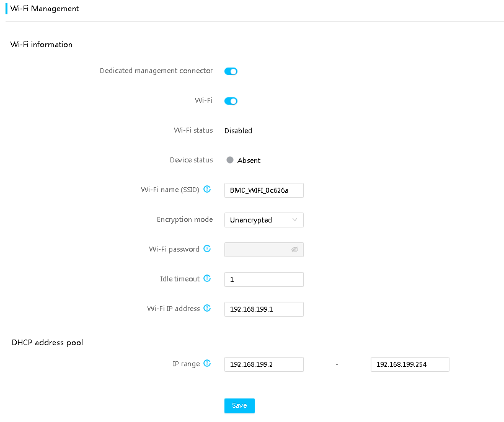This screenshot has height=422, width=504.
Task: Save the Wi-Fi settings
Action: pyautogui.click(x=239, y=406)
